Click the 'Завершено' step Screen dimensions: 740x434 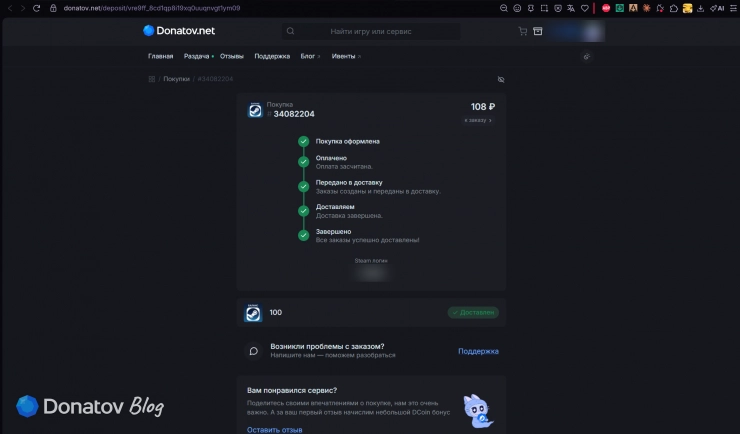click(333, 232)
